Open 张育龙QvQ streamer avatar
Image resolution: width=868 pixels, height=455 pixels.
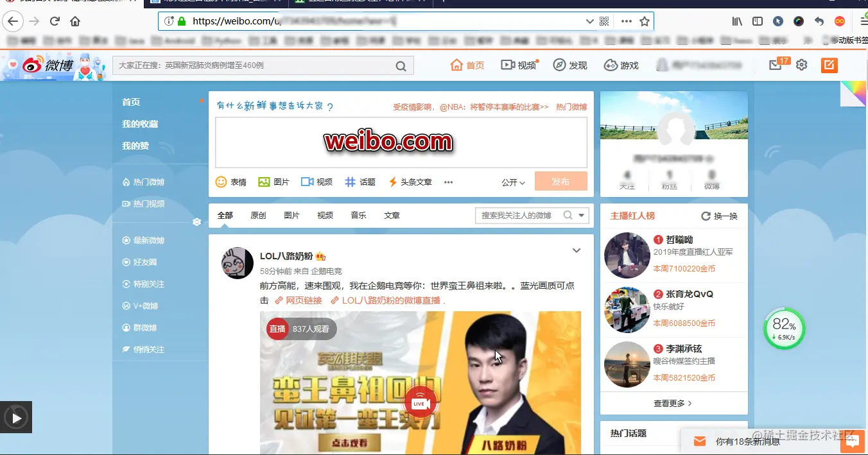[x=627, y=310]
